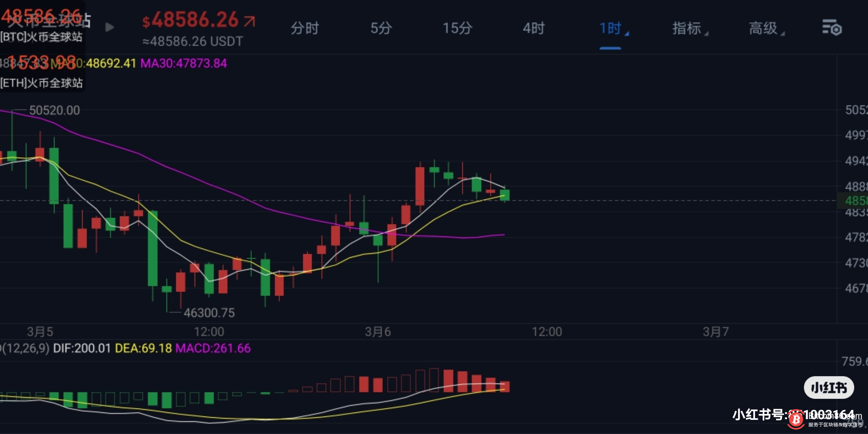
Task: Click the play triangle beside 火币全球站
Action: [x=109, y=27]
